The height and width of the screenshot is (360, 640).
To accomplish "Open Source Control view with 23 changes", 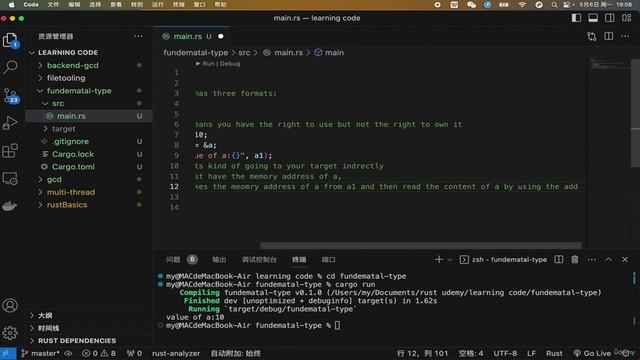I will [x=10, y=96].
